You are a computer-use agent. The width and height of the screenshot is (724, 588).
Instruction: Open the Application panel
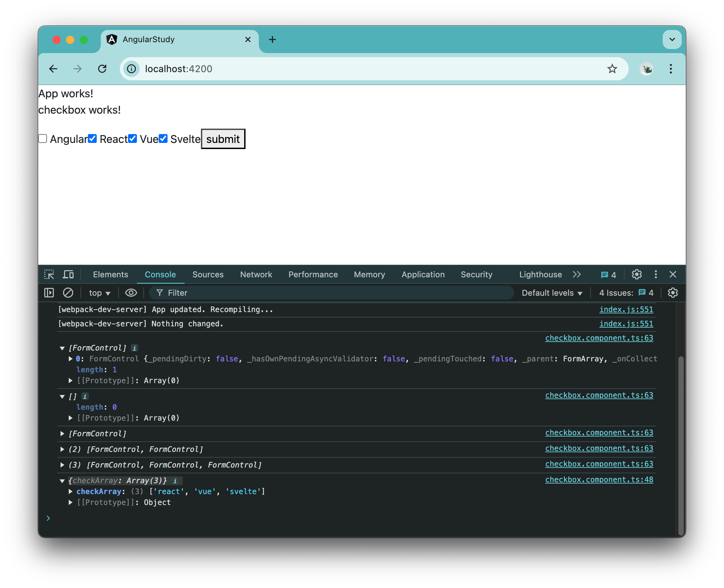coord(423,275)
